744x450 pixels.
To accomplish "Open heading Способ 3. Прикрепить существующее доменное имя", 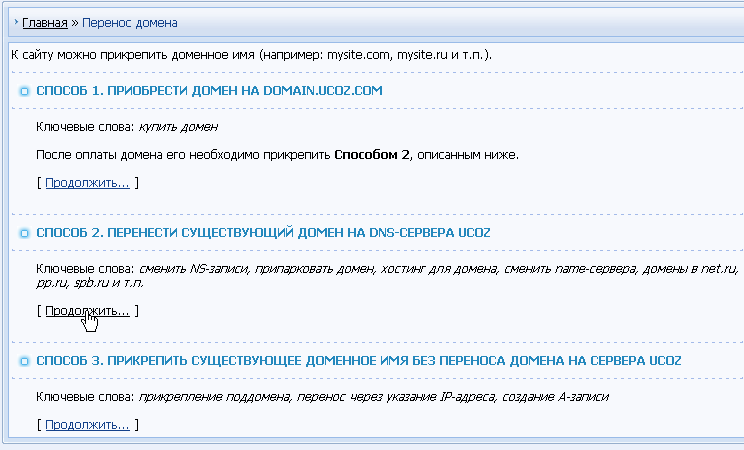I will (359, 361).
